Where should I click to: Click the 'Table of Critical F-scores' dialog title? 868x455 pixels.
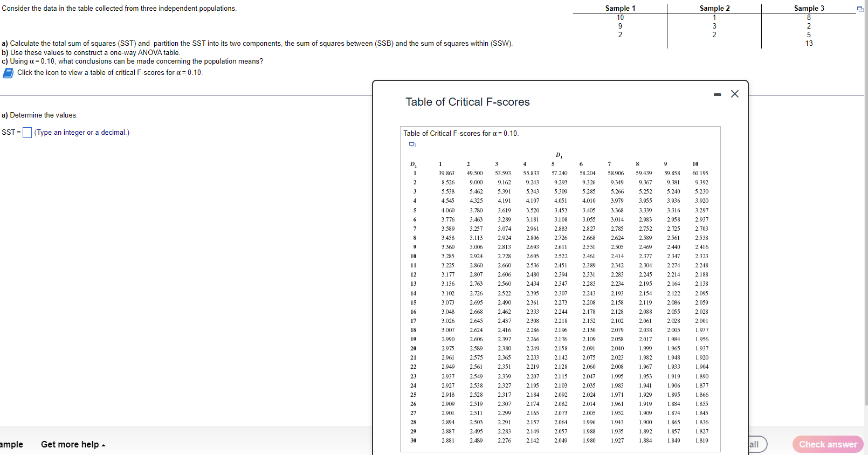tap(467, 102)
